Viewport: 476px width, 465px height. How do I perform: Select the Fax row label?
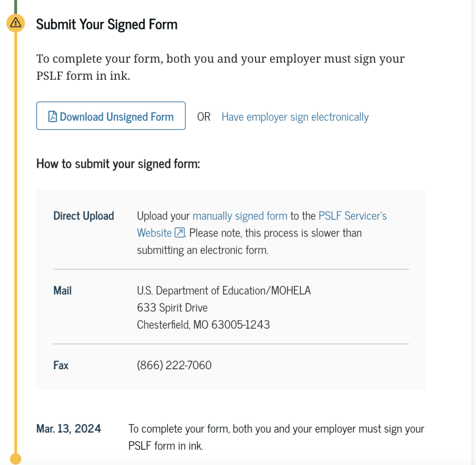point(61,365)
